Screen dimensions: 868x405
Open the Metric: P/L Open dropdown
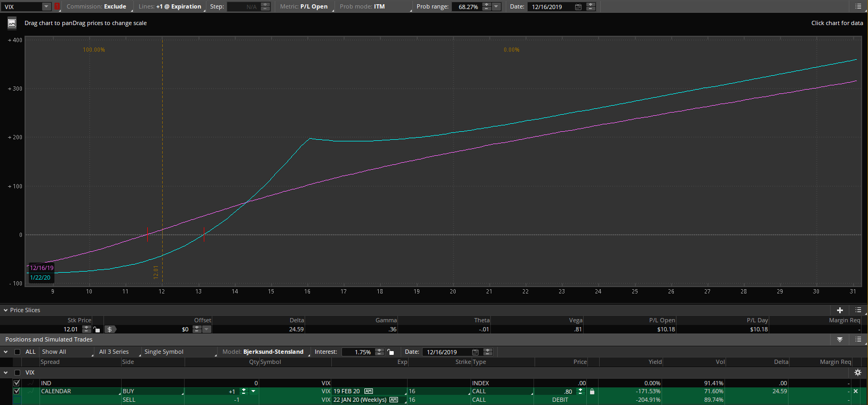pos(305,7)
